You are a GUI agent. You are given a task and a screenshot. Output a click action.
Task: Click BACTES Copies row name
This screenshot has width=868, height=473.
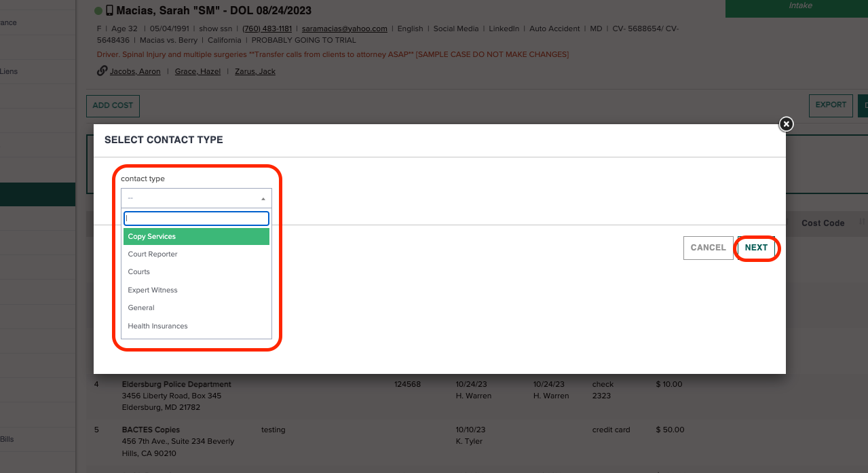point(151,430)
